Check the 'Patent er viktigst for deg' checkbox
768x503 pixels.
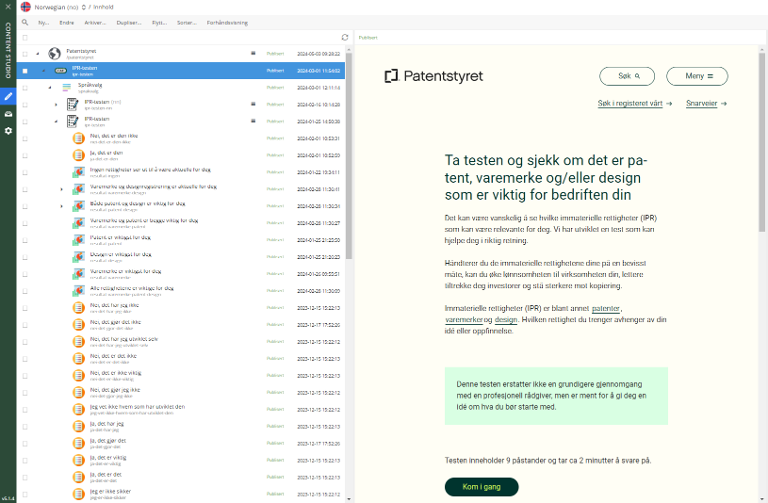(25, 240)
